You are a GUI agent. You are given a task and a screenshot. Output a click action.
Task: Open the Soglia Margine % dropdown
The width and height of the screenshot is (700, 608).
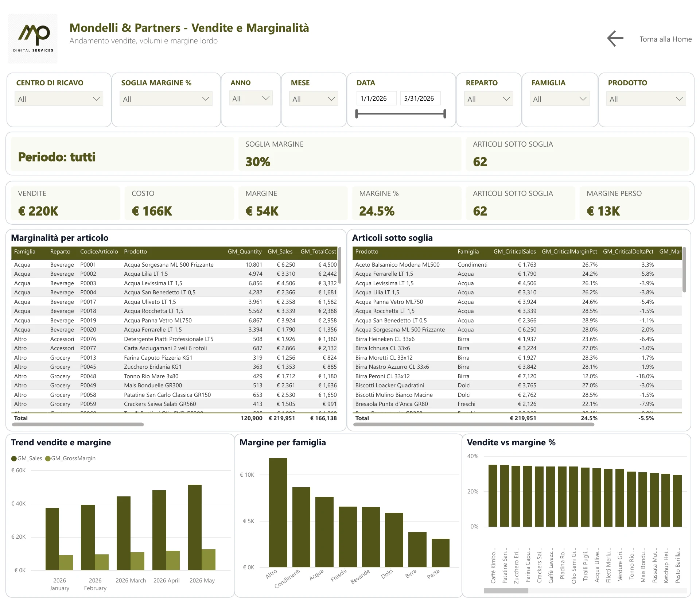click(166, 99)
